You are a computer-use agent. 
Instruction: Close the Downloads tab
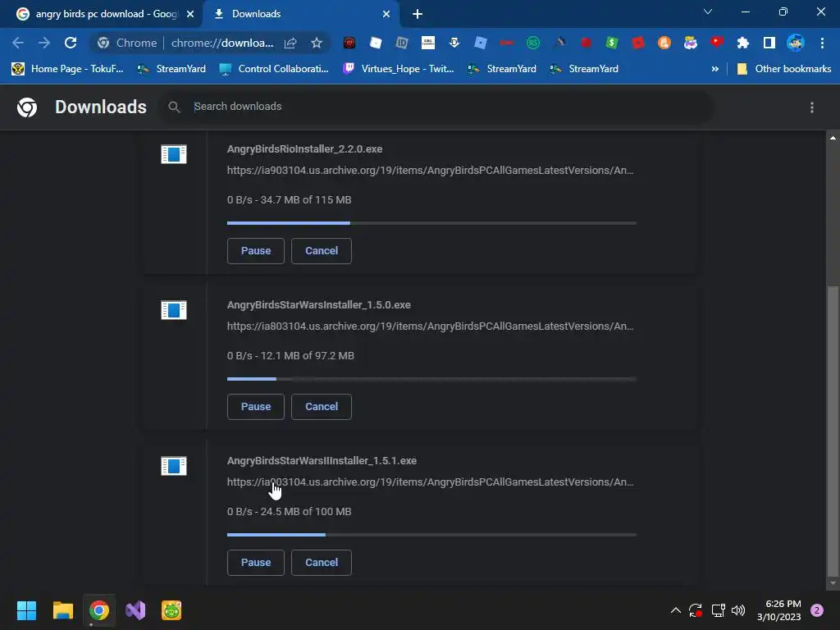click(386, 14)
